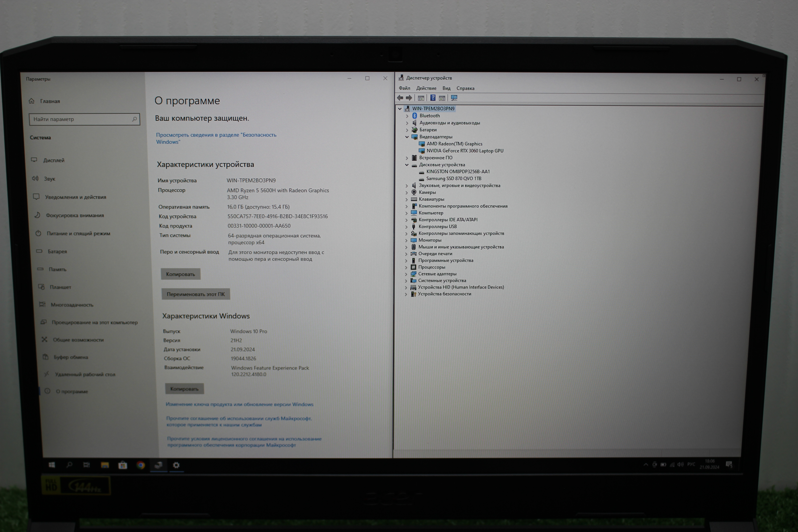Click Переименовать этот ПК button

click(x=195, y=294)
